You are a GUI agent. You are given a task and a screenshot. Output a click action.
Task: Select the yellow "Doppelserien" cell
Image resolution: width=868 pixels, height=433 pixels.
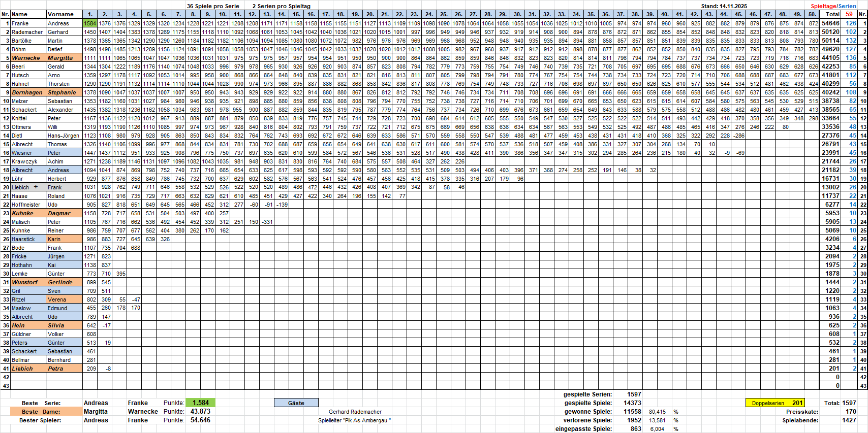pyautogui.click(x=775, y=403)
